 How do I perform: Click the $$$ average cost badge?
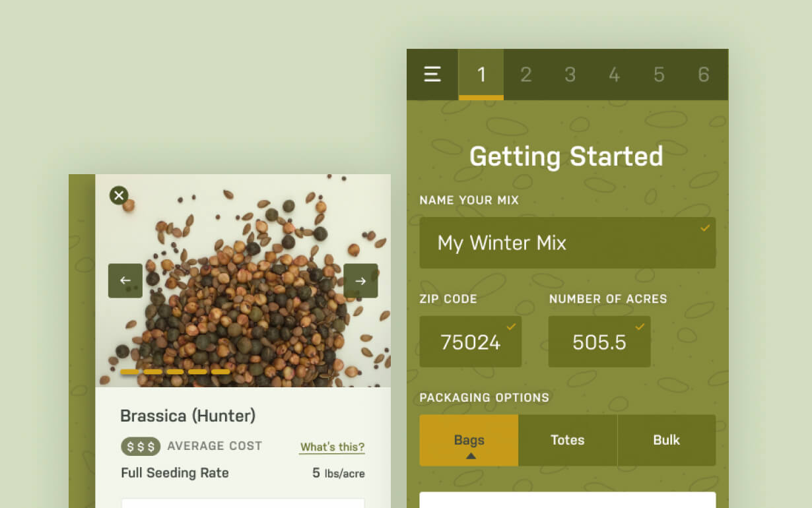140,446
